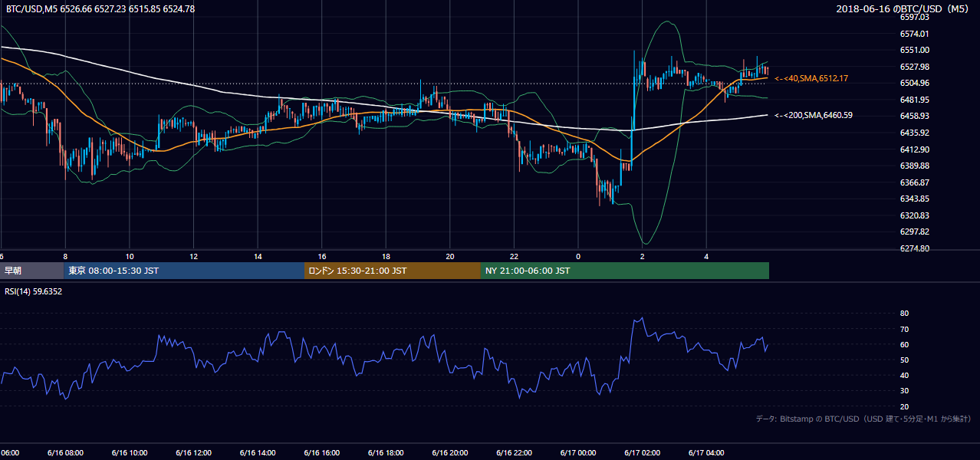Click hour tick 12 under price chart
Viewport: 980px width, 460px height.
pos(194,256)
